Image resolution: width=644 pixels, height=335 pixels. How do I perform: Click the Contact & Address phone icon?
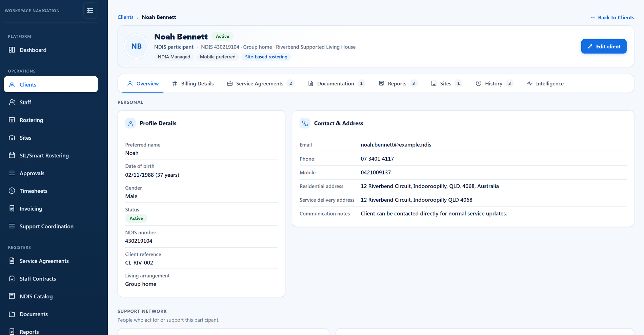(305, 123)
